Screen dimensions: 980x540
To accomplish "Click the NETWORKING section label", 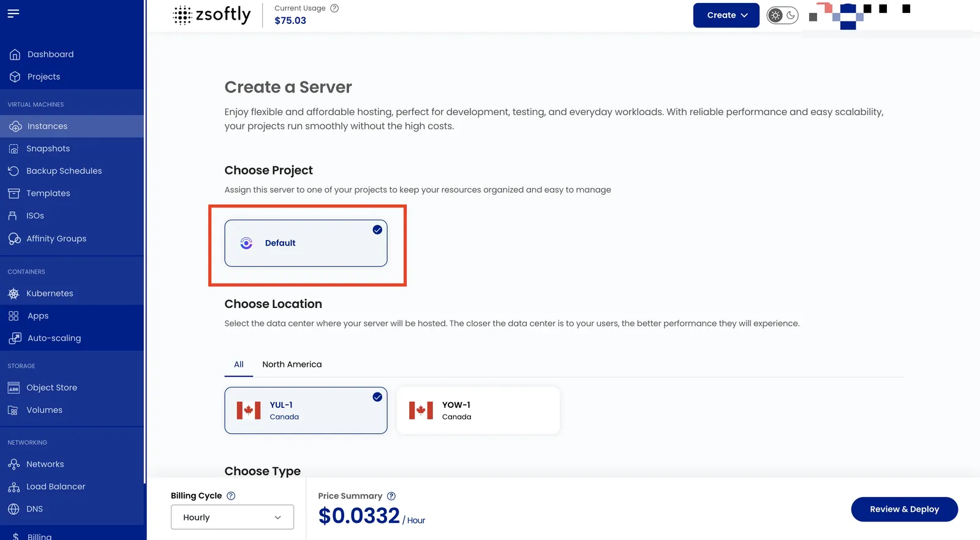I will [28, 443].
